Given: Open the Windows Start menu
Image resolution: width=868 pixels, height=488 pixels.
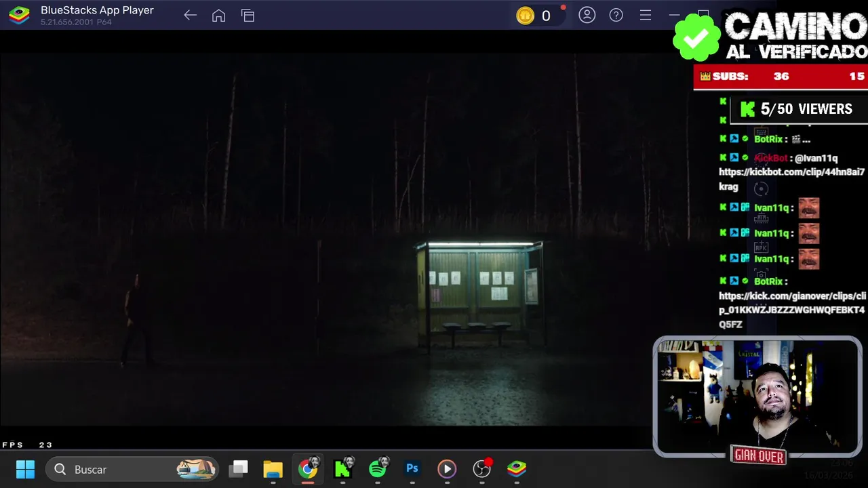Looking at the screenshot, I should coord(25,469).
